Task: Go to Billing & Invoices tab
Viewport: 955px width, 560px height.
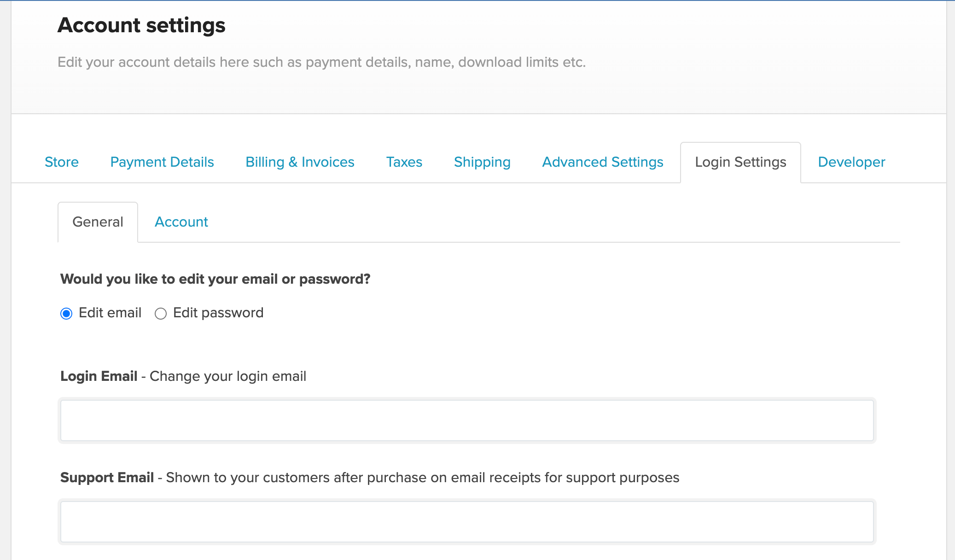Action: (x=300, y=162)
